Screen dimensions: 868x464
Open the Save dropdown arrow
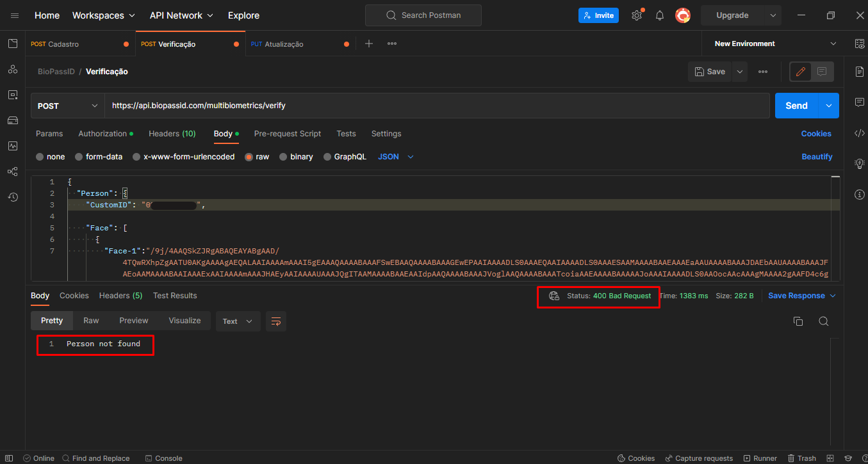pyautogui.click(x=740, y=72)
